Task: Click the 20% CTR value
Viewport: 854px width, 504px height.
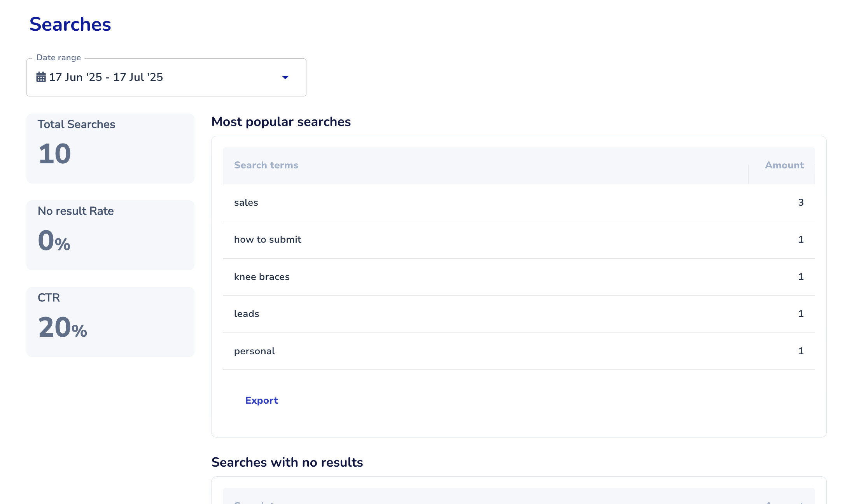Action: (x=62, y=327)
